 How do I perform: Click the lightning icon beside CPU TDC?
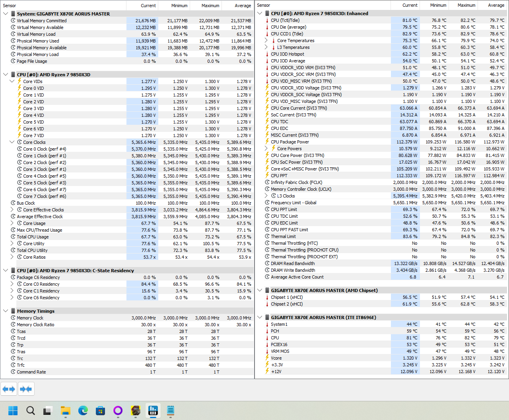click(x=267, y=122)
